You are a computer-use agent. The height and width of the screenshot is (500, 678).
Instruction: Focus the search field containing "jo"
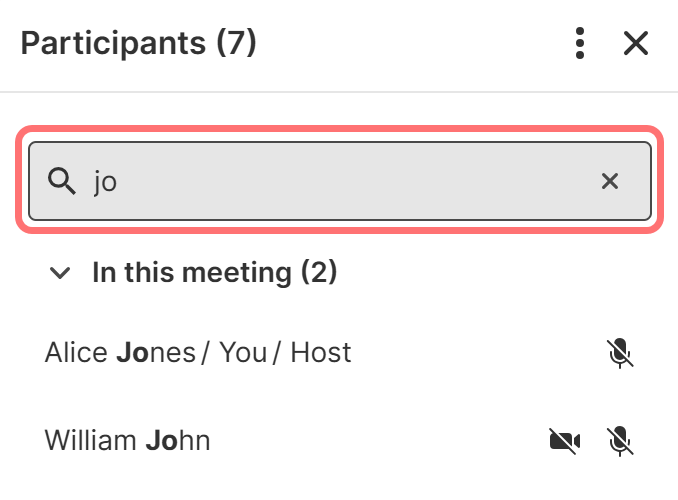pyautogui.click(x=340, y=181)
